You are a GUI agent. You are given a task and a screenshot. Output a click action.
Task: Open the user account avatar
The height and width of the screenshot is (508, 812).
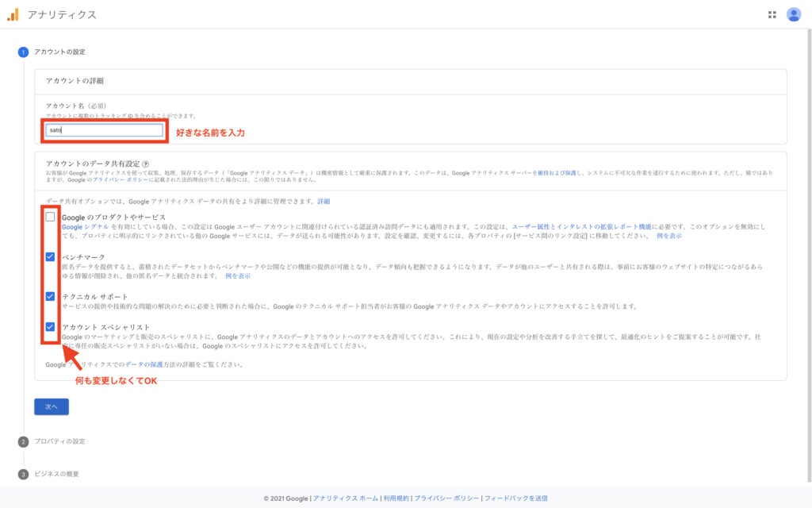pyautogui.click(x=793, y=14)
